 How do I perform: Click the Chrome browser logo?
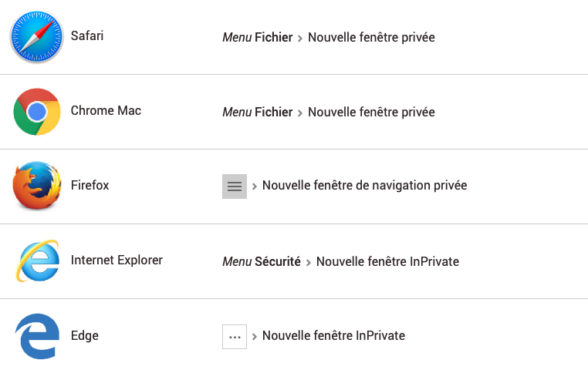(37, 112)
